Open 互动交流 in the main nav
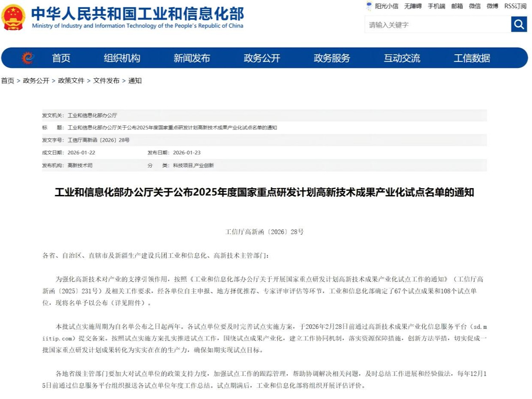The width and height of the screenshot is (532, 399). [x=402, y=58]
